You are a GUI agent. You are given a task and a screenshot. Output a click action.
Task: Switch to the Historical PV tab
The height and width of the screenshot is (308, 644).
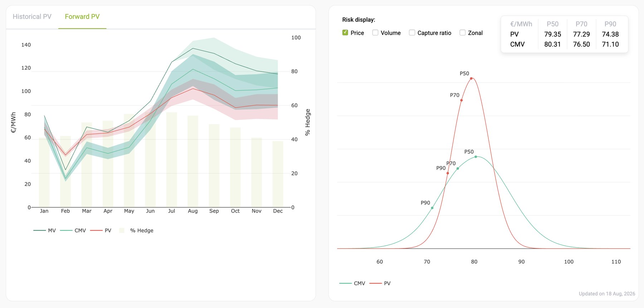(32, 16)
